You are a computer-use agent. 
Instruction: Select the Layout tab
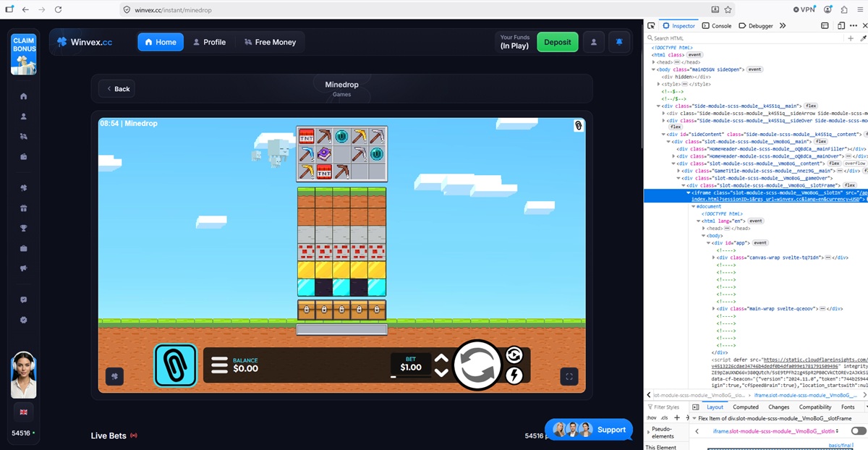(x=715, y=407)
